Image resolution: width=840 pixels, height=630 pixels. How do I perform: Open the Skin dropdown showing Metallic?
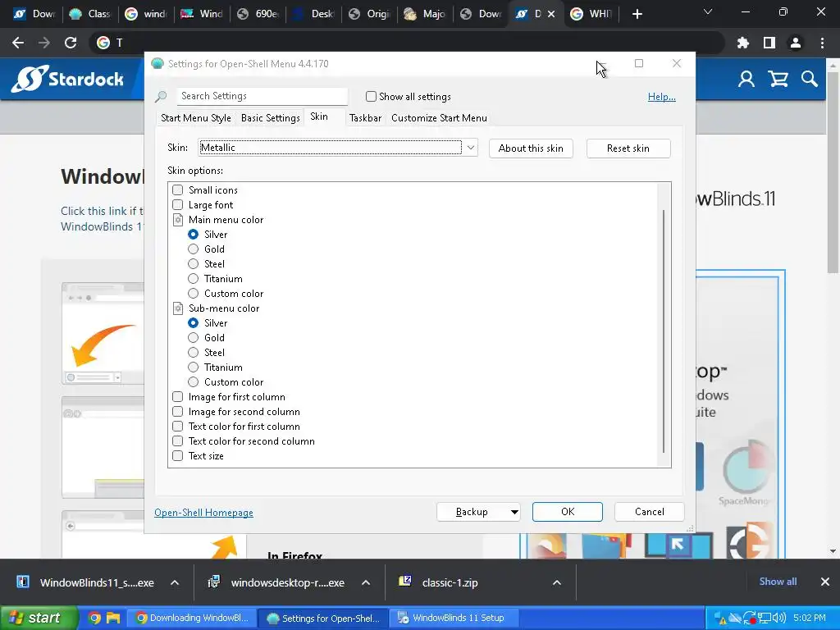coord(337,148)
